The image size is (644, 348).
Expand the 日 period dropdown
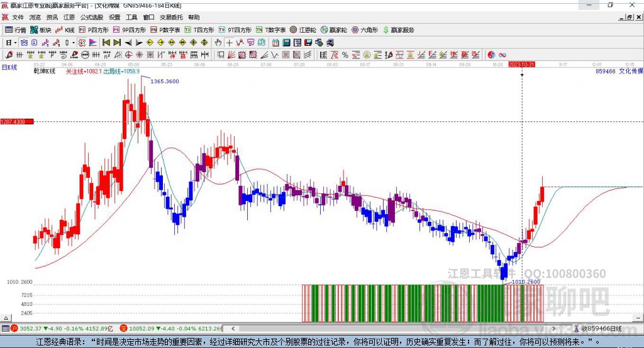(14, 42)
